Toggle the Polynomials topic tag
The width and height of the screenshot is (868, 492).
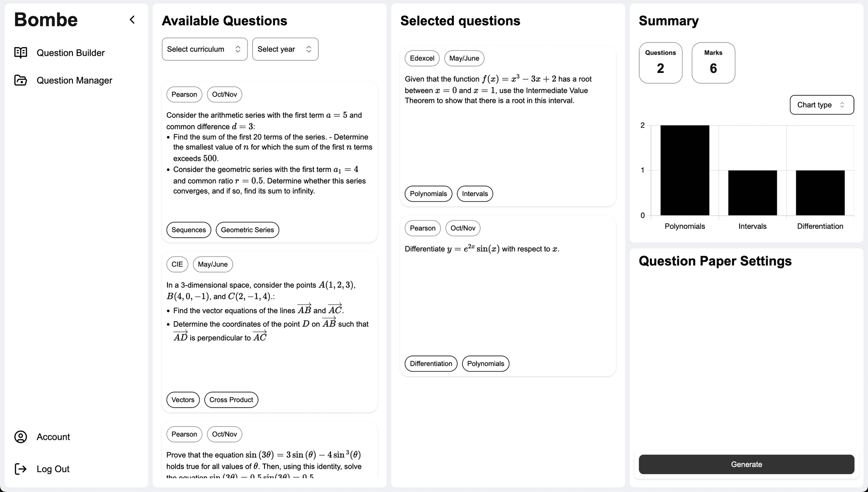(x=428, y=193)
